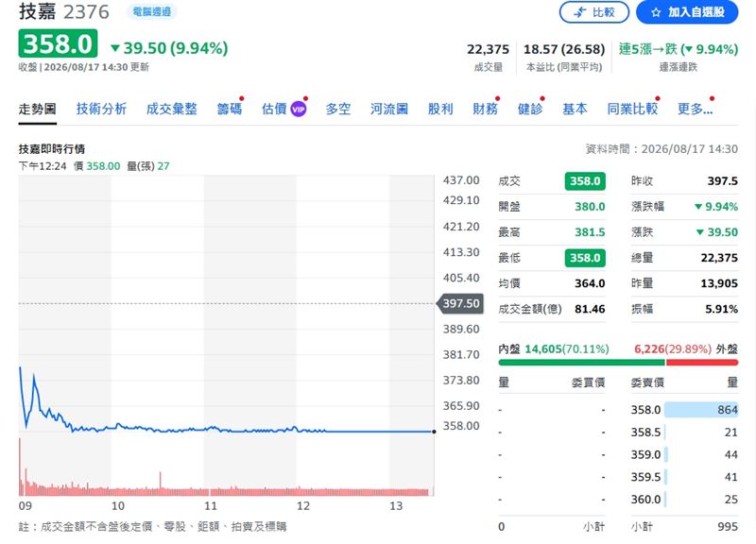Click the 最低 358.0 green value

[x=585, y=258]
